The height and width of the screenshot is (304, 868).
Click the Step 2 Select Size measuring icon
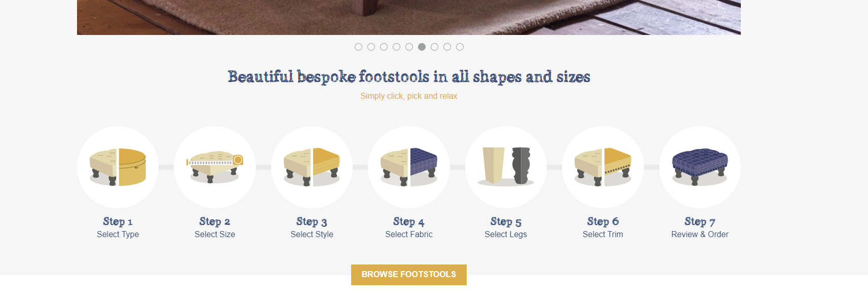coord(215,167)
